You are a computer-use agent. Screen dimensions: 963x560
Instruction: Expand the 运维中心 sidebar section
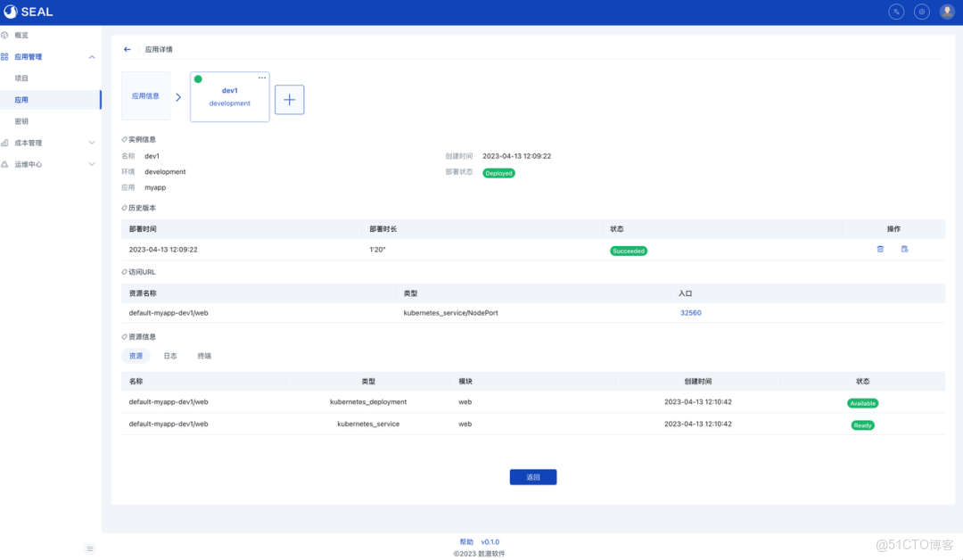91,163
